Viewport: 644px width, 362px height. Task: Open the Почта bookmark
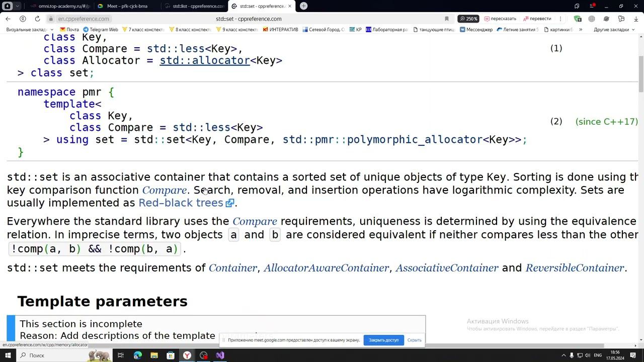pos(69,30)
